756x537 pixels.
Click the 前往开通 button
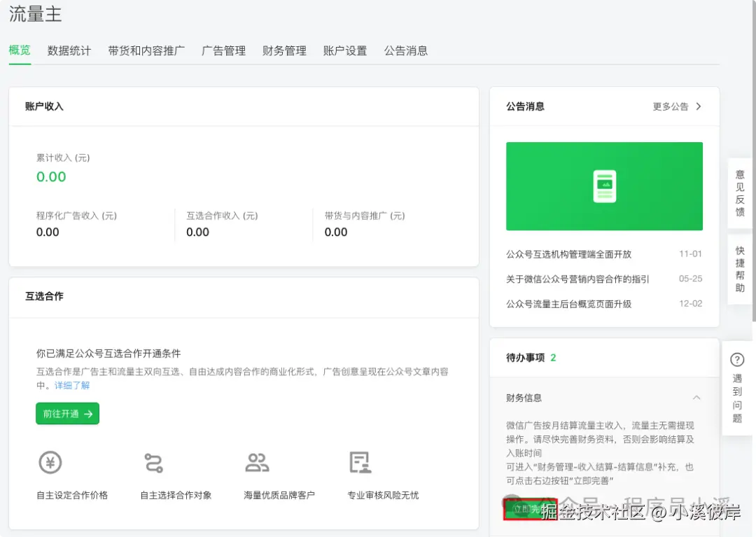67,414
